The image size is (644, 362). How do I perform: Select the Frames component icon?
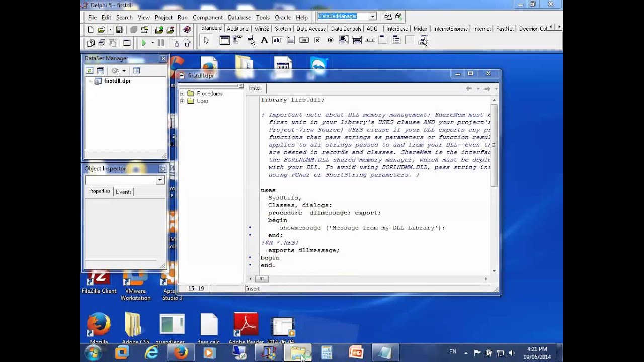[224, 41]
